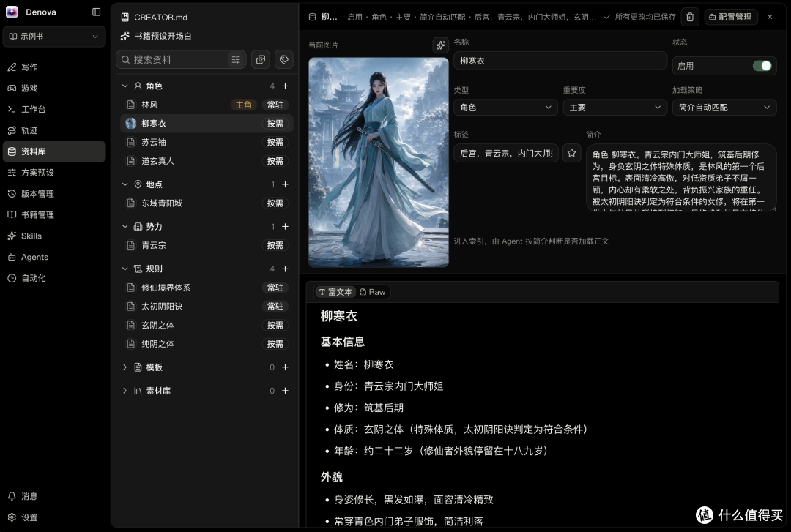The image size is (791, 532).
Task: Toggle the Denova sidebar collapse icon
Action: [97, 12]
